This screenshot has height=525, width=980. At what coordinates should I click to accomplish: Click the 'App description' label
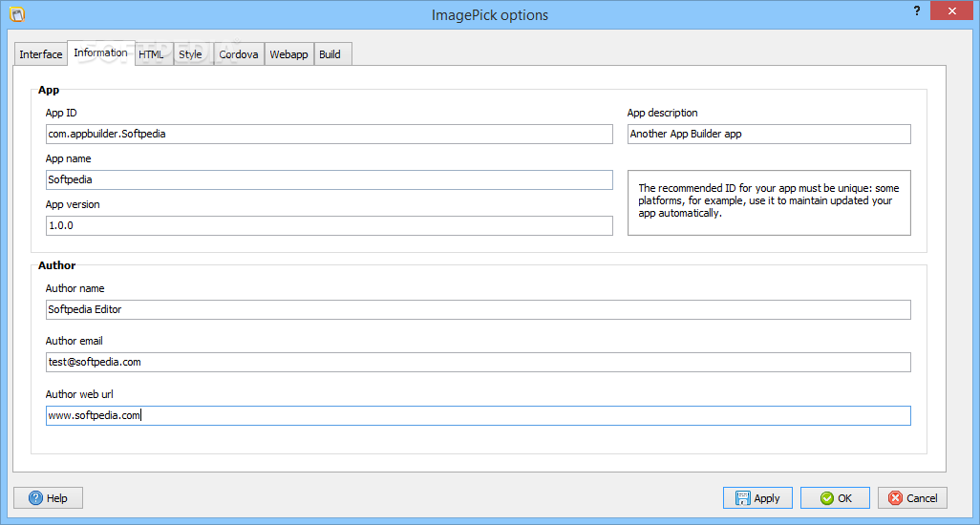point(663,113)
